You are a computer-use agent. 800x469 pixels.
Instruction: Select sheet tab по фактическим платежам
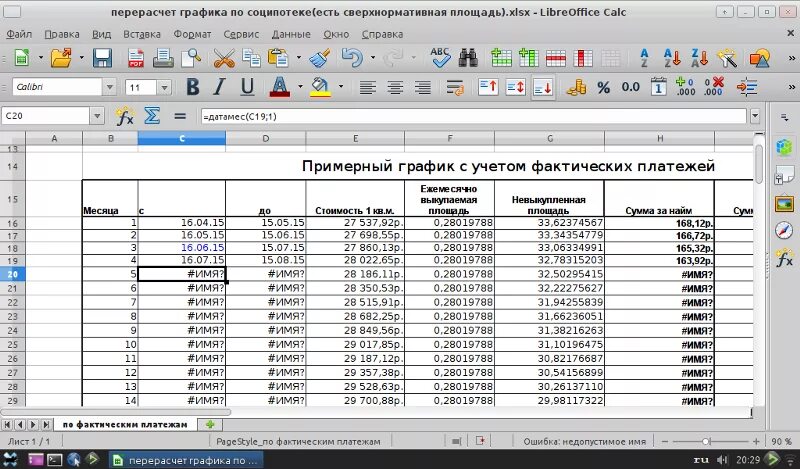click(x=124, y=424)
